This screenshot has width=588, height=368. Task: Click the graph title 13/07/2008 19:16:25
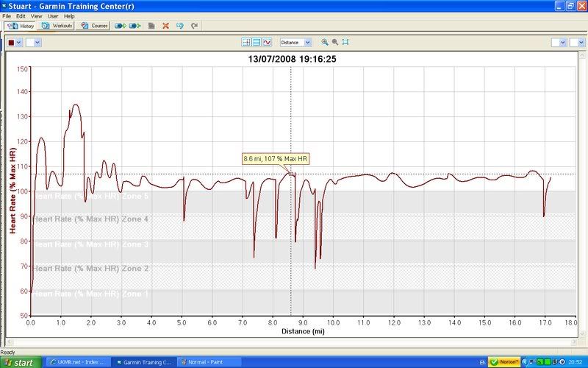(292, 59)
